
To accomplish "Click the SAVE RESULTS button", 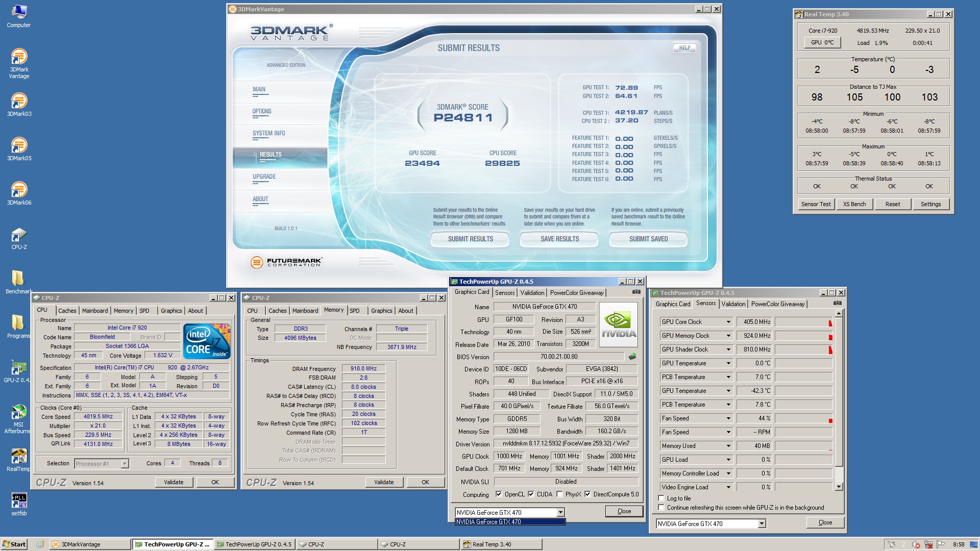I will click(559, 239).
